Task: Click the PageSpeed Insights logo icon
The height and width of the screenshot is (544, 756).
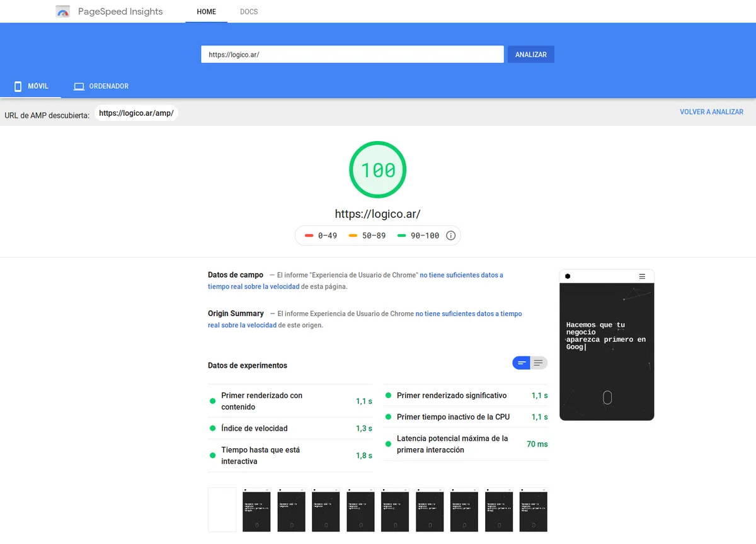Action: [x=63, y=11]
